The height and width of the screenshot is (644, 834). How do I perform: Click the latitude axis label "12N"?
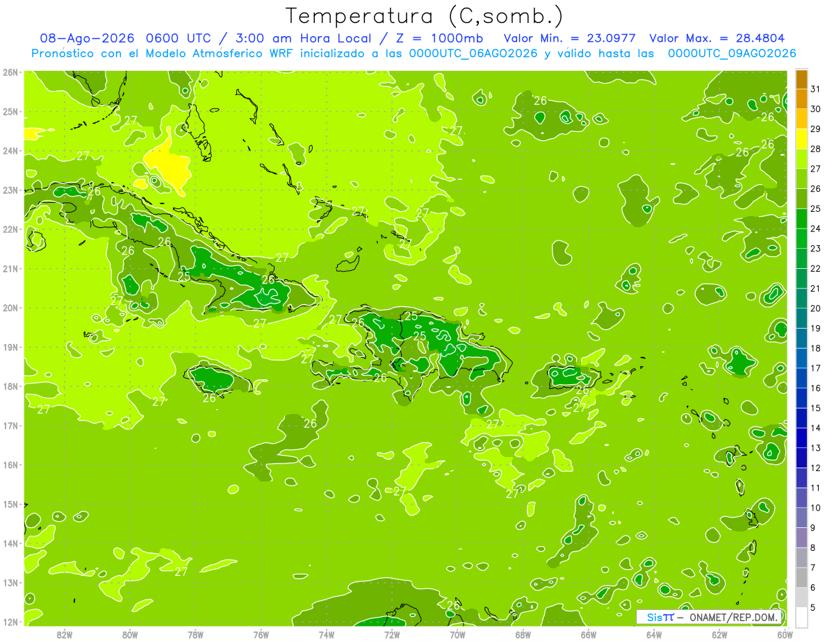tap(10, 622)
